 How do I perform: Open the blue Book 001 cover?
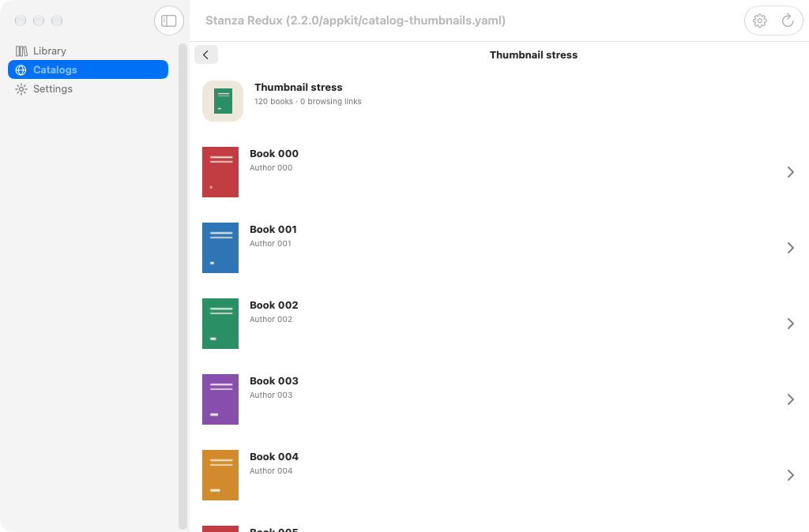click(x=220, y=248)
